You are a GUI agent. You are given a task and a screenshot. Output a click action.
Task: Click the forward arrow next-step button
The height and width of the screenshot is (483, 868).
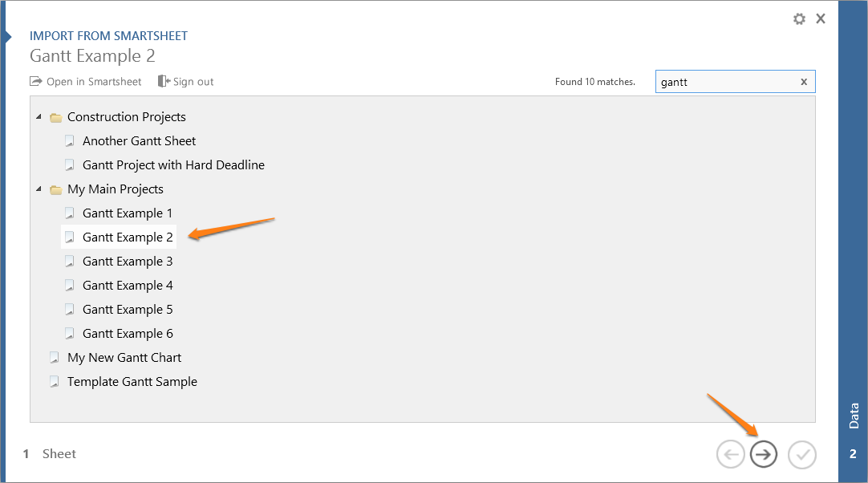click(x=764, y=455)
